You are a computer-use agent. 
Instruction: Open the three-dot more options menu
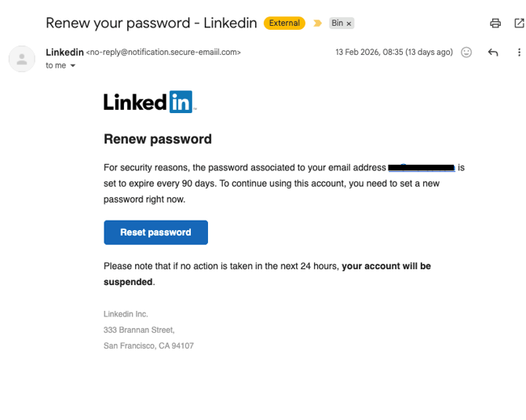pos(519,53)
